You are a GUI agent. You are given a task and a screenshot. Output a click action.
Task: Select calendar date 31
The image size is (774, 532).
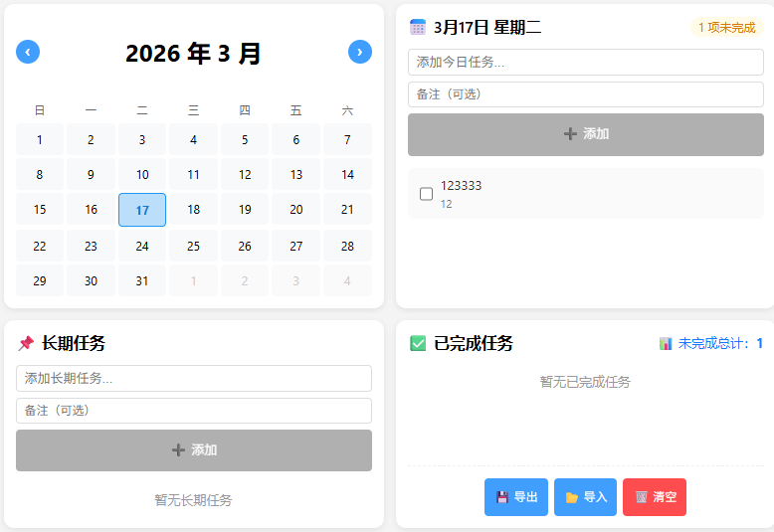pos(142,280)
